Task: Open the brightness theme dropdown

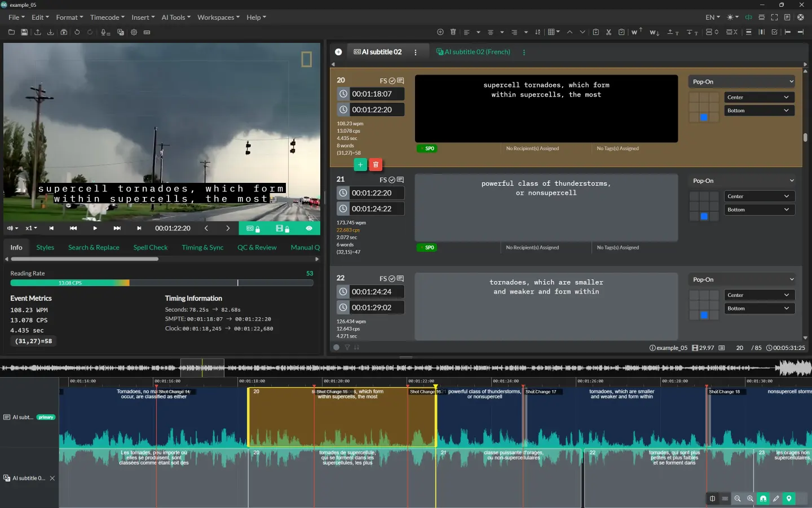Action: pyautogui.click(x=732, y=17)
